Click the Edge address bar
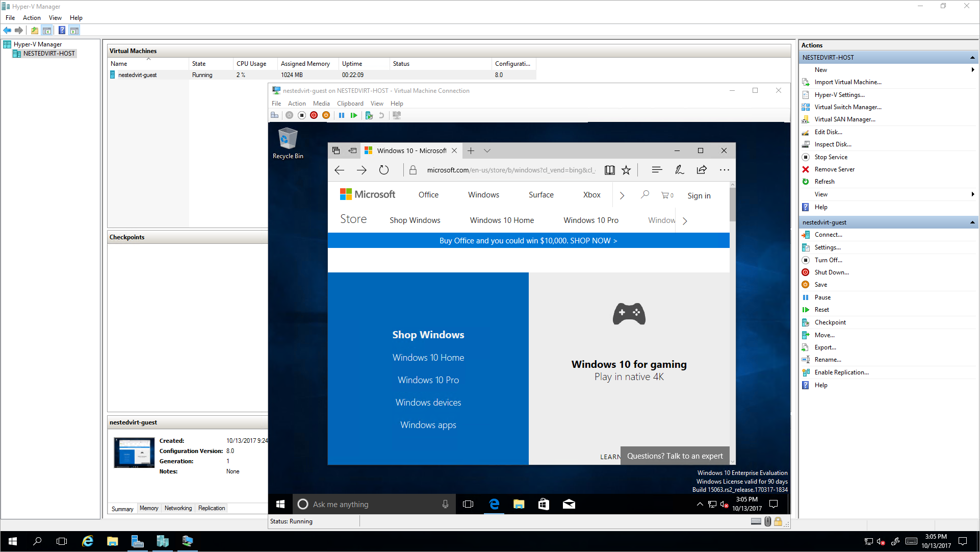 [x=511, y=170]
